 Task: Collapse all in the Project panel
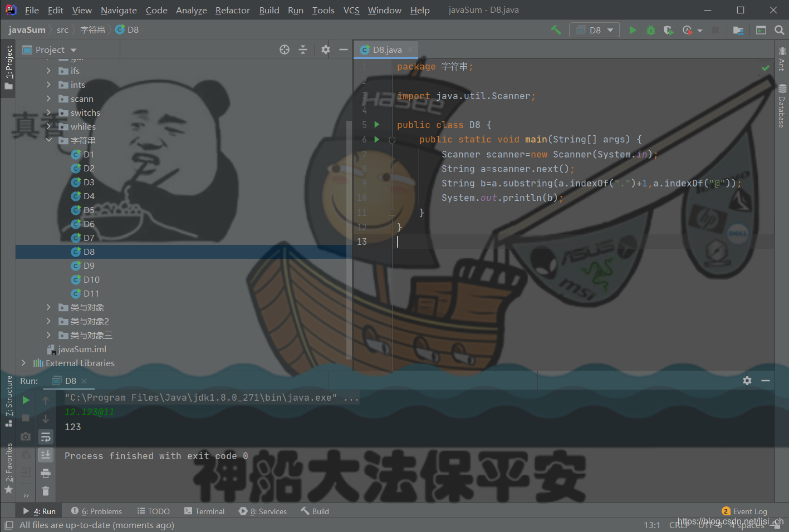tap(303, 50)
